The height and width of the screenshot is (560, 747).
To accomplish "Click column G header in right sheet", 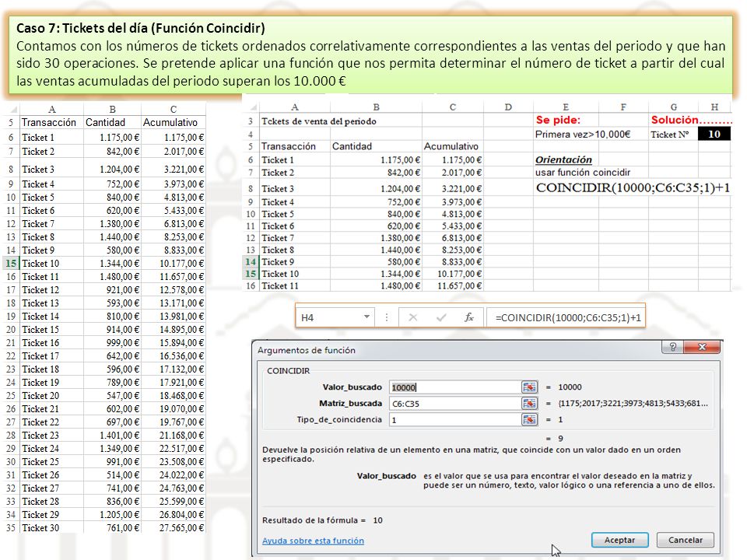I will coord(673,107).
